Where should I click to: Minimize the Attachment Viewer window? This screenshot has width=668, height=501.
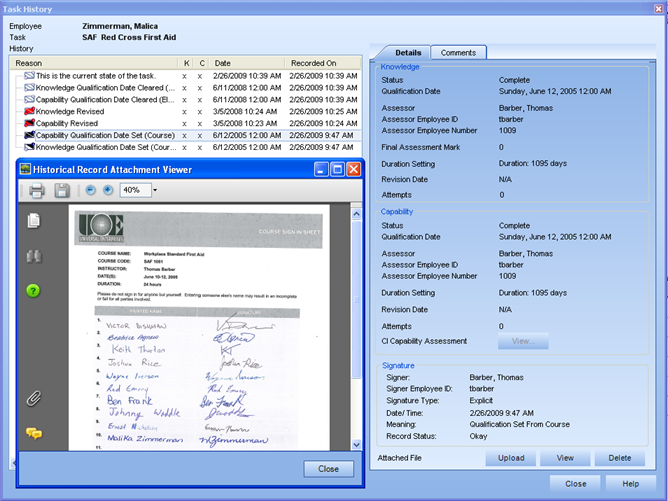tap(321, 169)
